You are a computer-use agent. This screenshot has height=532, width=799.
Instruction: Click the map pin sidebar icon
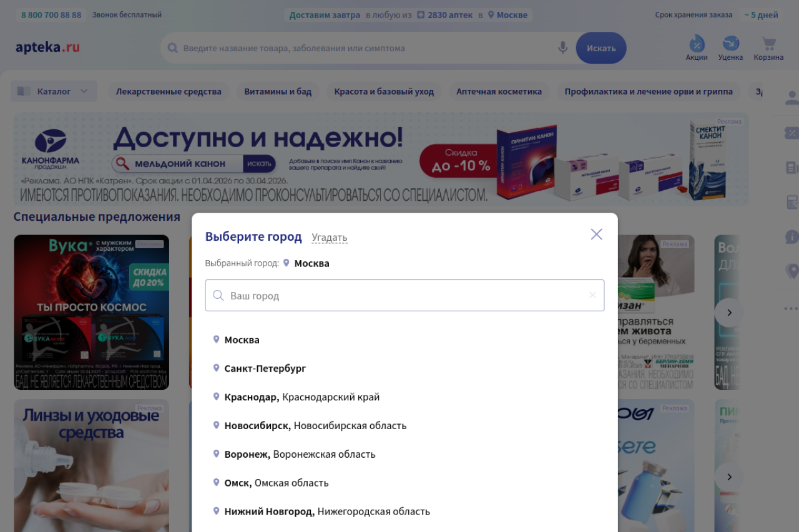(792, 271)
